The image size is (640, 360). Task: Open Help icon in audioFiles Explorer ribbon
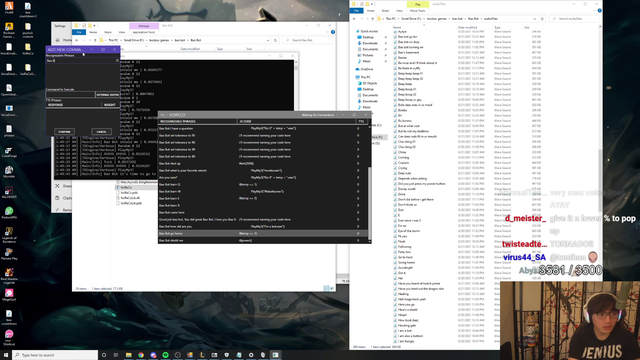tap(600, 11)
